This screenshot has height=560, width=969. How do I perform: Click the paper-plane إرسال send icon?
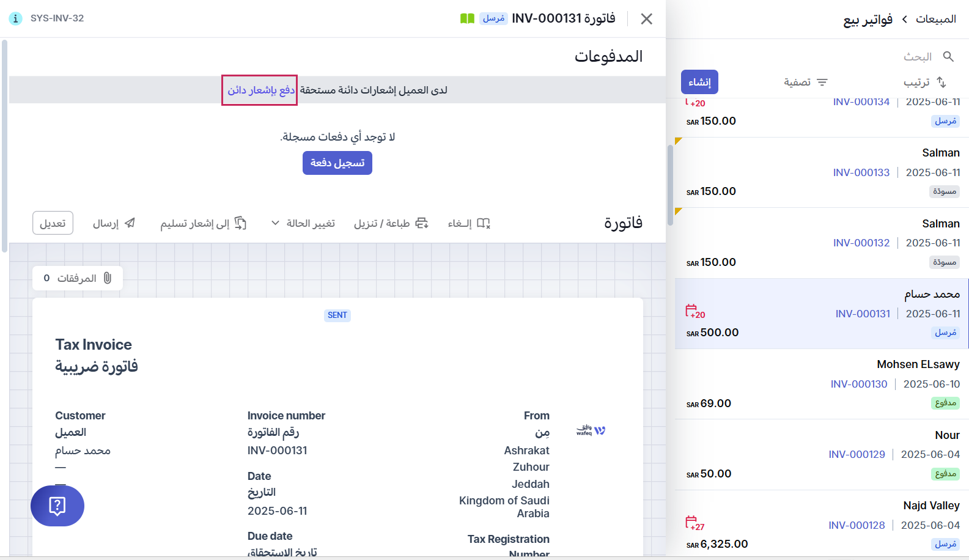130,223
